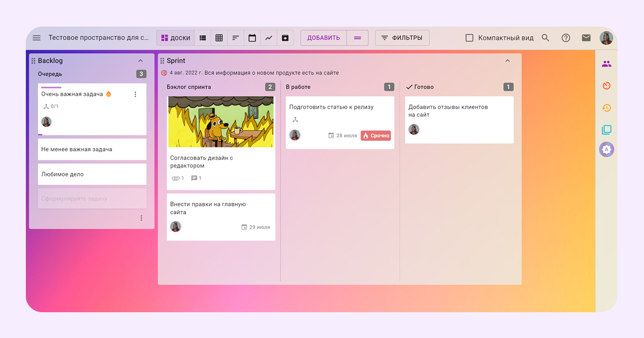Open the Очень важная задача options menu
The image size is (644, 338).
point(135,94)
